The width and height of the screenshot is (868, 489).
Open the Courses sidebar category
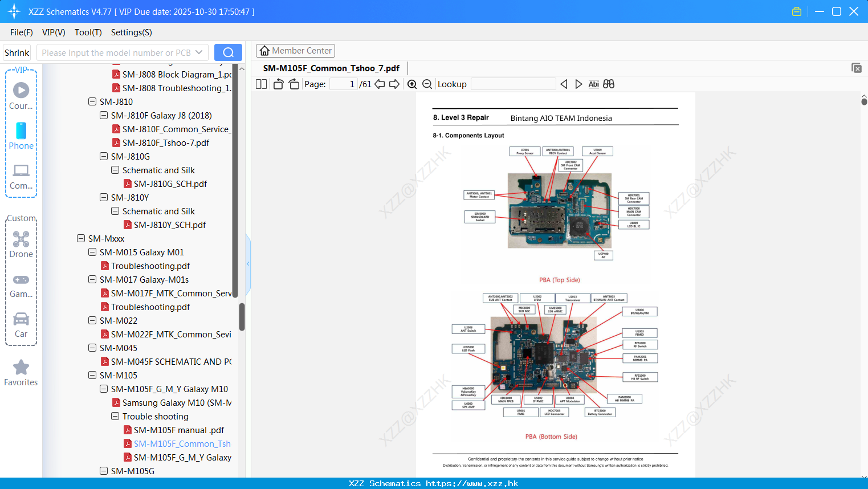coord(21,96)
